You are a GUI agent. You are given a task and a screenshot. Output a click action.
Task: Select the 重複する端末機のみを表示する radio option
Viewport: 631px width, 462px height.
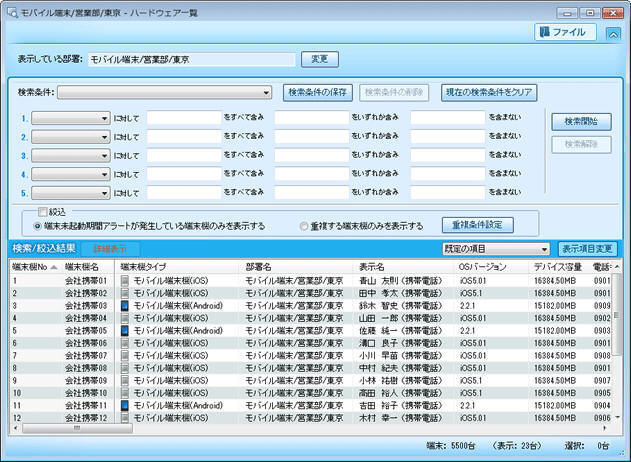(x=304, y=226)
